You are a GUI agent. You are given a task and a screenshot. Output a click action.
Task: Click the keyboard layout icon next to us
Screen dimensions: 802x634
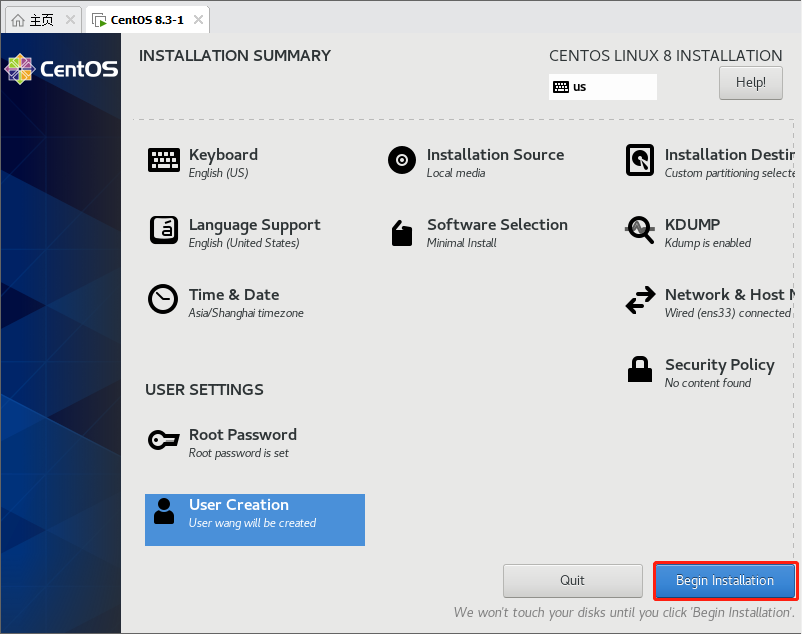click(561, 87)
